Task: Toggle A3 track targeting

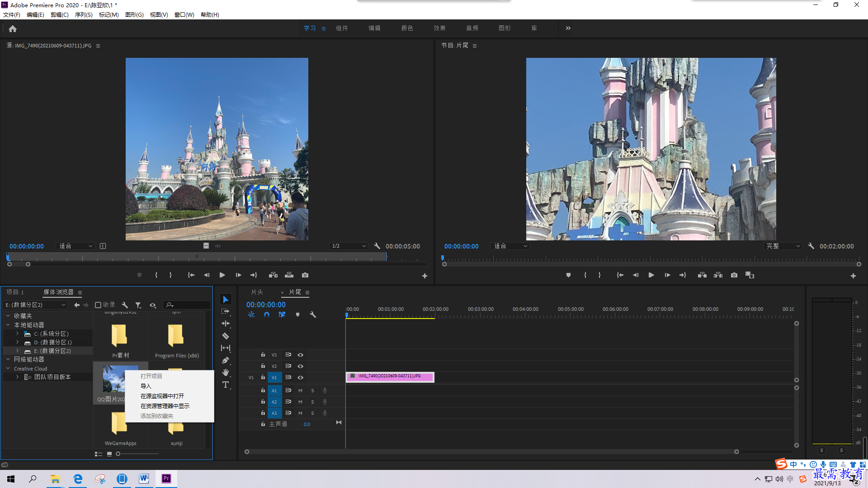Action: pyautogui.click(x=274, y=413)
